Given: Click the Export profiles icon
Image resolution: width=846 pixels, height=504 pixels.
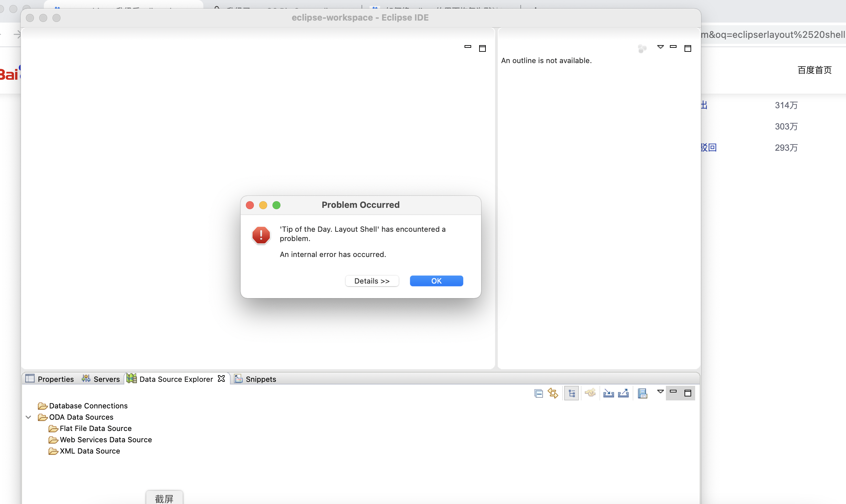Looking at the screenshot, I should [623, 393].
